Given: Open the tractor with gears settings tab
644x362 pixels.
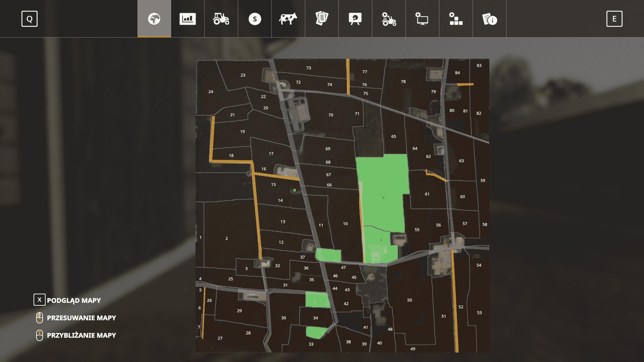Looking at the screenshot, I should 389,19.
